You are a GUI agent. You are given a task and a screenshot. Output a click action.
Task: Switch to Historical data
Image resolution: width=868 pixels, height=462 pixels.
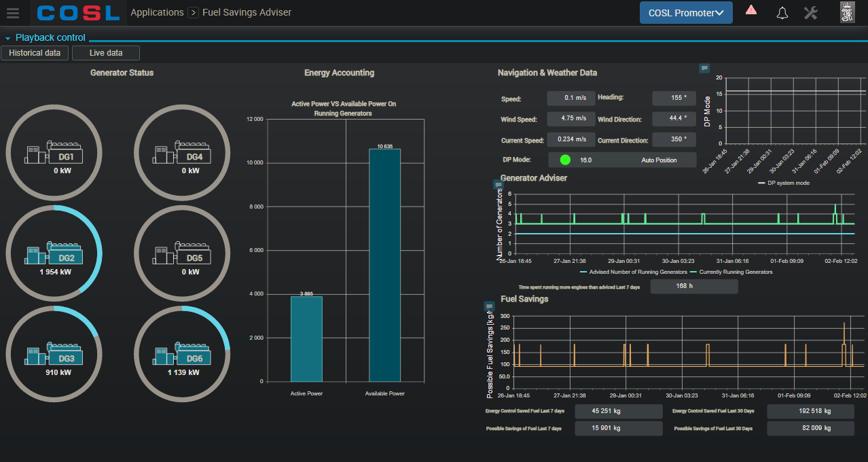(35, 53)
